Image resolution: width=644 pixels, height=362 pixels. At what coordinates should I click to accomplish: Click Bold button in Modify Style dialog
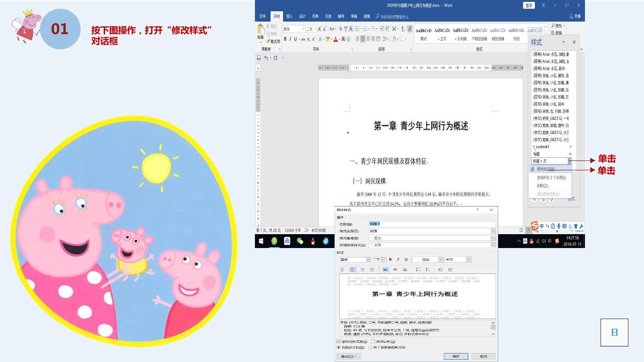tap(390, 259)
